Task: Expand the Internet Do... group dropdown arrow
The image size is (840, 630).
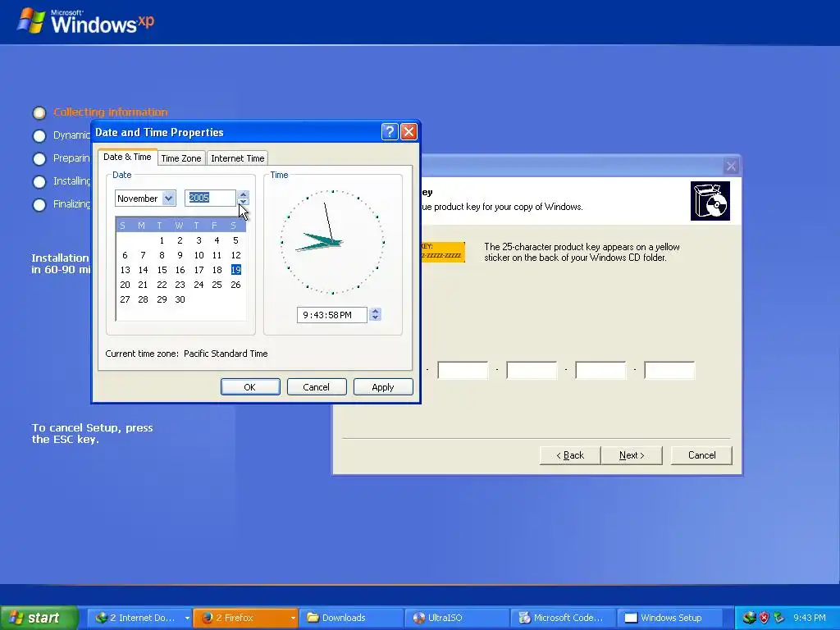Action: [187, 618]
